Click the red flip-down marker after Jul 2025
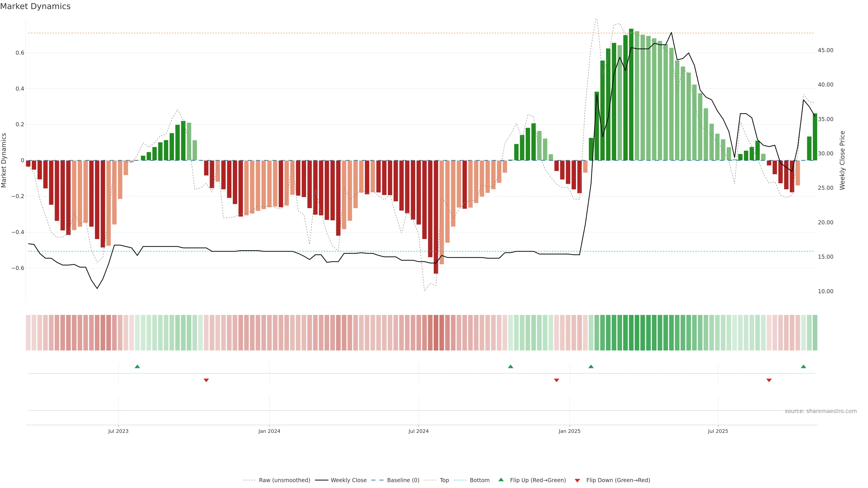Screen dimensions: 868x488 point(769,380)
